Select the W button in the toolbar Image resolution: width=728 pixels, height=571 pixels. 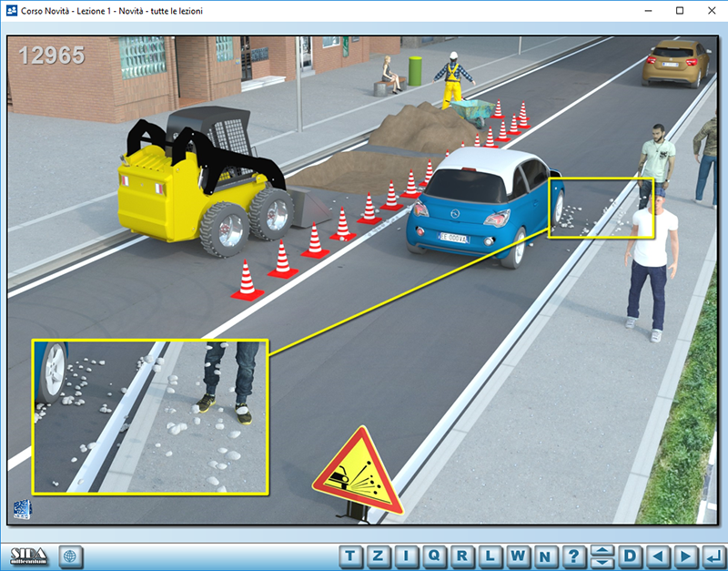(x=518, y=556)
